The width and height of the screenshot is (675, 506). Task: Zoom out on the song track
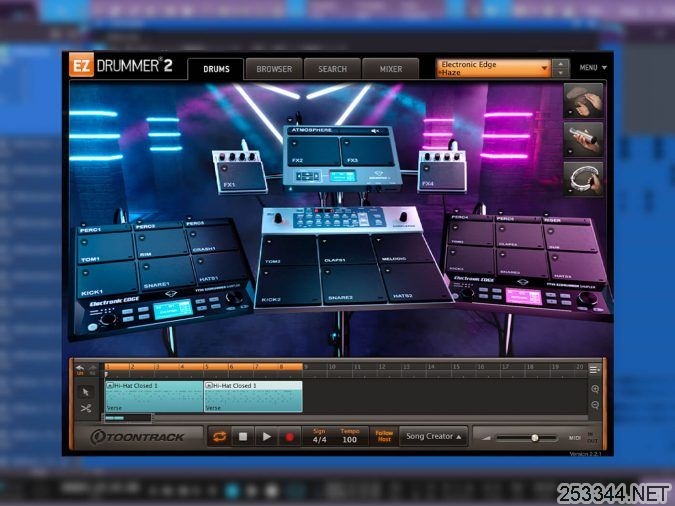tap(595, 405)
